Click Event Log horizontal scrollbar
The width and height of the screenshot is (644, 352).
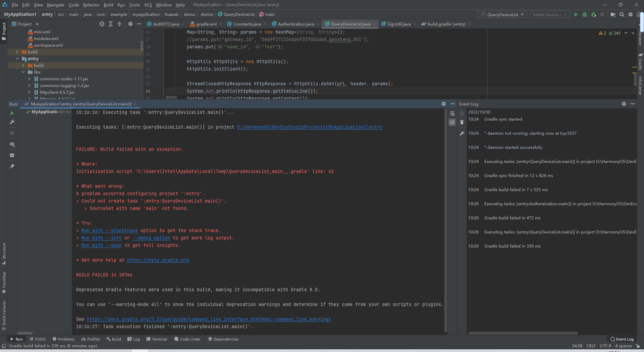click(523, 333)
